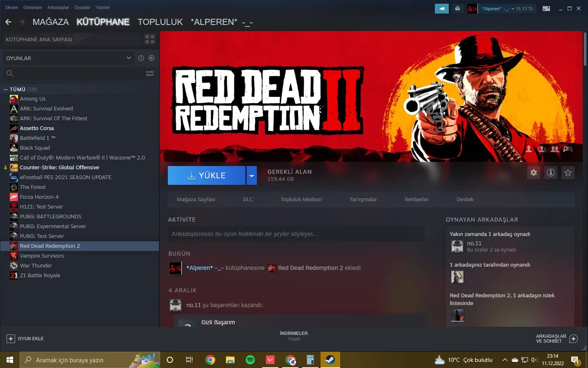Open Windows Start menu
Viewport: 588px width, 368px height.
pos(10,360)
